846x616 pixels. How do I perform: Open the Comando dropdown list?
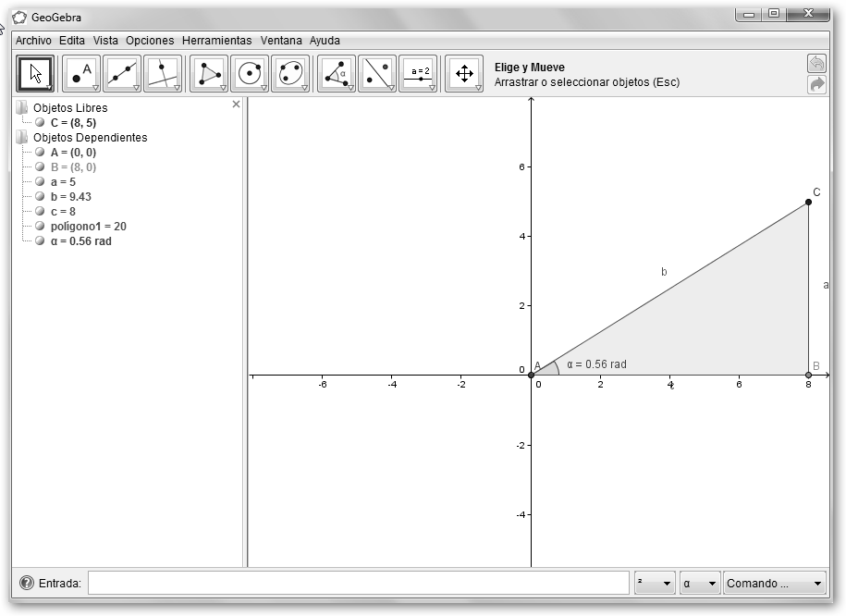(774, 584)
